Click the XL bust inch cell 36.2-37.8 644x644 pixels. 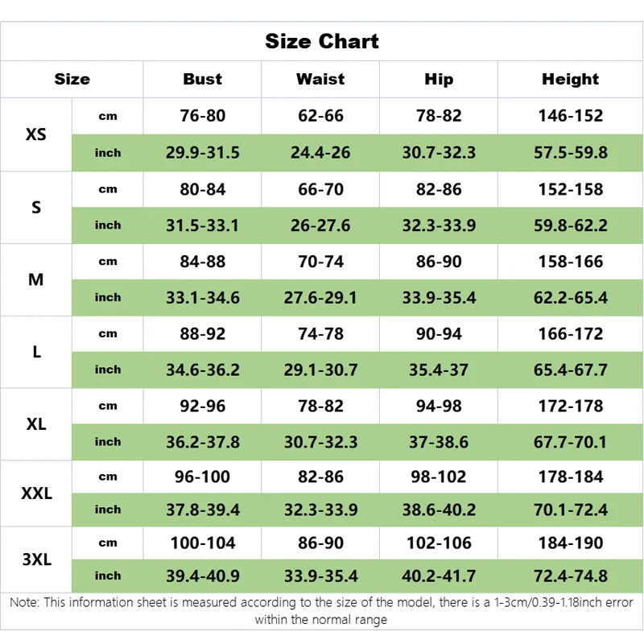[203, 442]
